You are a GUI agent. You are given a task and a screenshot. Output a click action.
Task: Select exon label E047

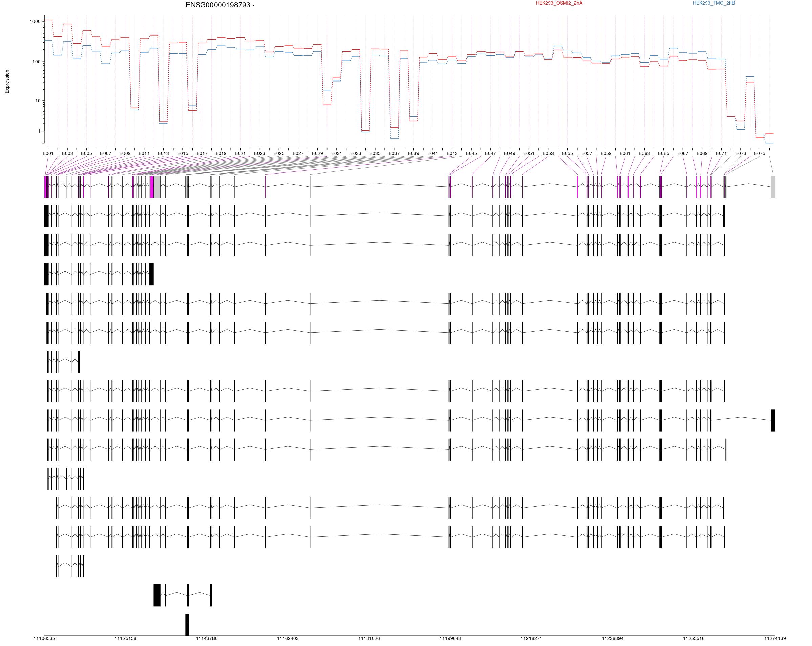tap(490, 153)
